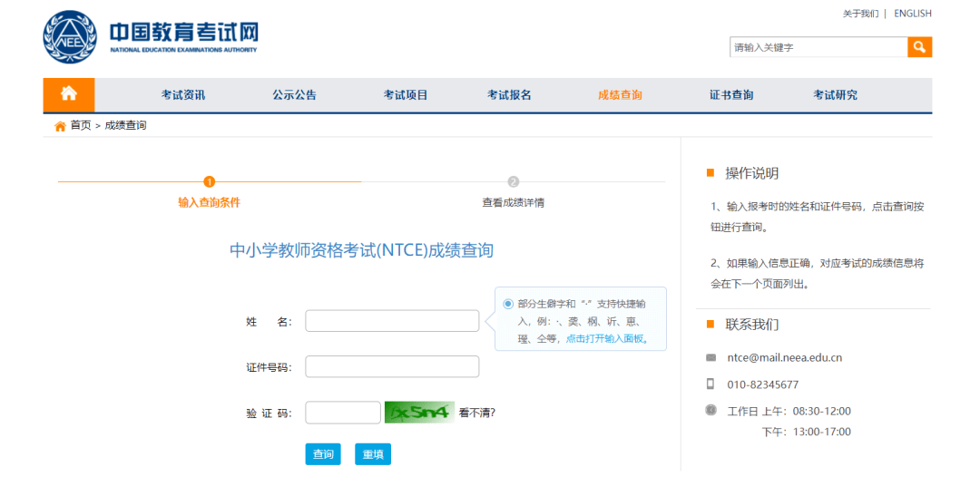Click the ntce@mail.neea.edu.cn email text

point(784,358)
